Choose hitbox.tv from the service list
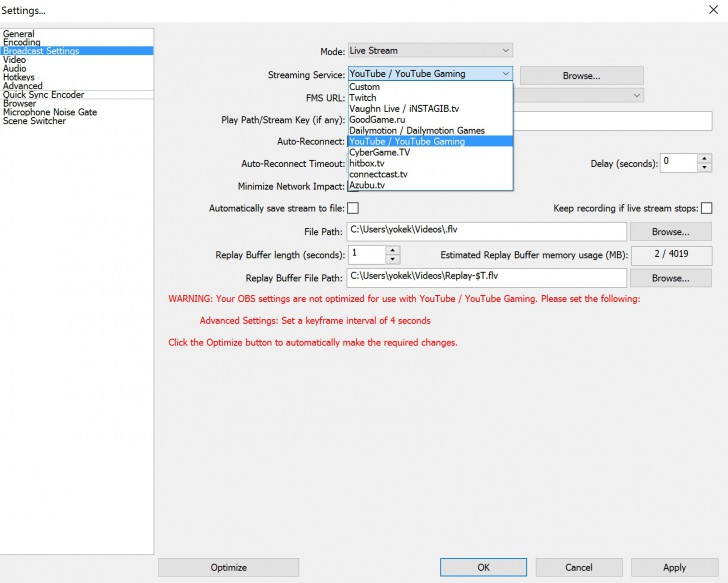Image resolution: width=728 pixels, height=583 pixels. [430, 163]
